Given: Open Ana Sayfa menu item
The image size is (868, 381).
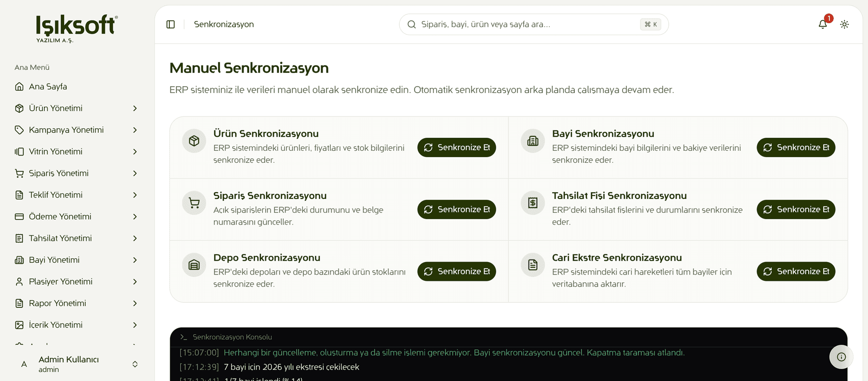Looking at the screenshot, I should [x=77, y=87].
